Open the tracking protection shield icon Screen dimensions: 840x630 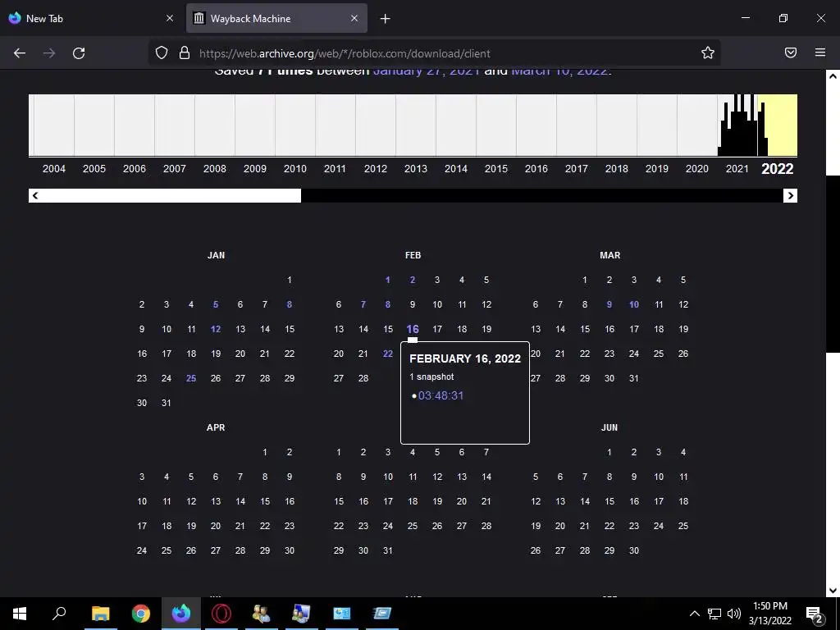coord(162,52)
